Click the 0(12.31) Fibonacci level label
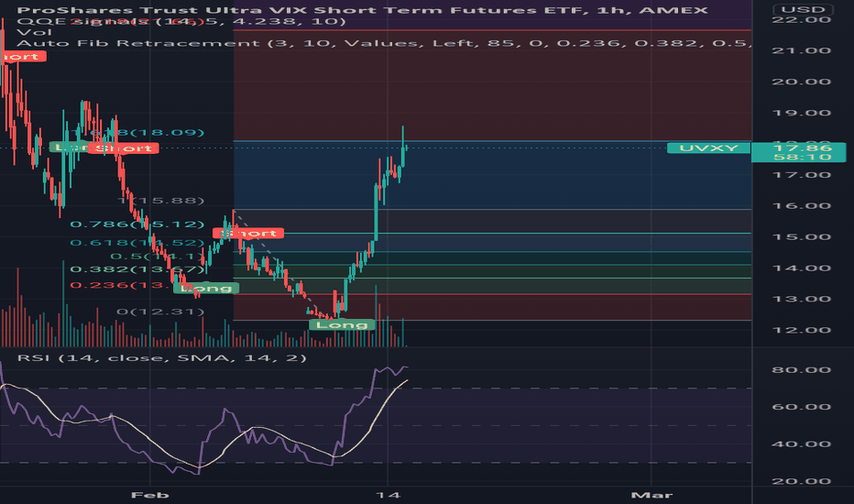This screenshot has width=854, height=504. [x=160, y=312]
